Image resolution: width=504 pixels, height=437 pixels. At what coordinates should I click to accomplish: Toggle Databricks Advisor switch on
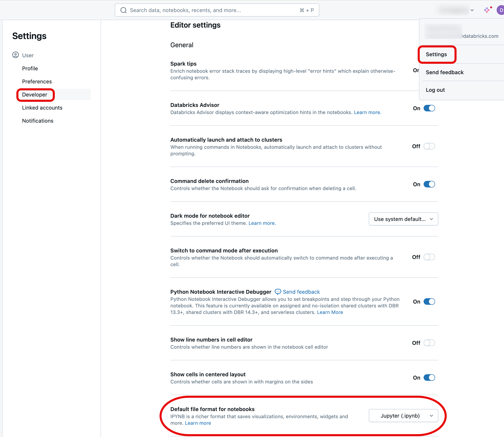pos(429,108)
